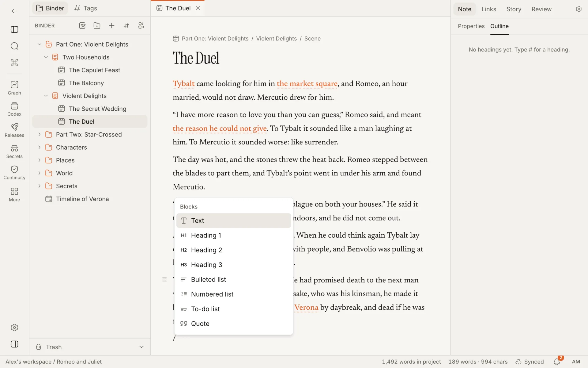Create a new note in Binder
The width and height of the screenshot is (588, 368).
(x=82, y=26)
